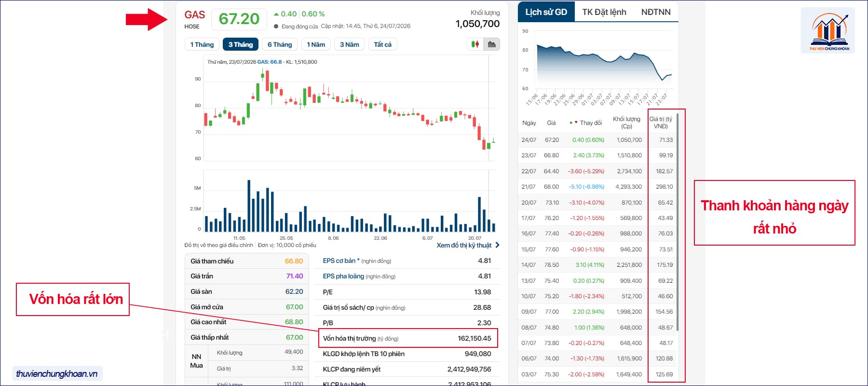Viewport: 868px width, 386px height.
Task: Click the 1,050,700 volume figure under Khối lượng
Action: [477, 24]
